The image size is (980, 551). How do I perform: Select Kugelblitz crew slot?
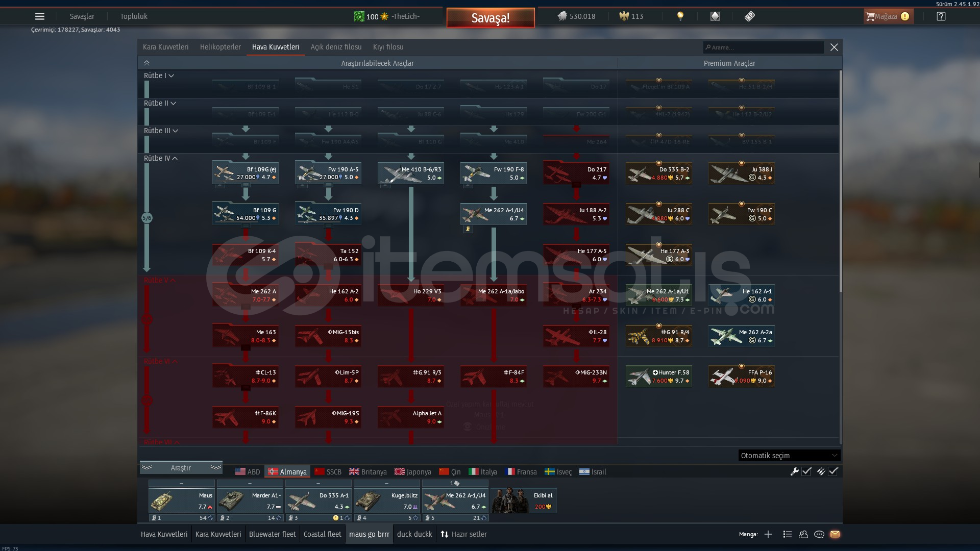click(x=387, y=501)
